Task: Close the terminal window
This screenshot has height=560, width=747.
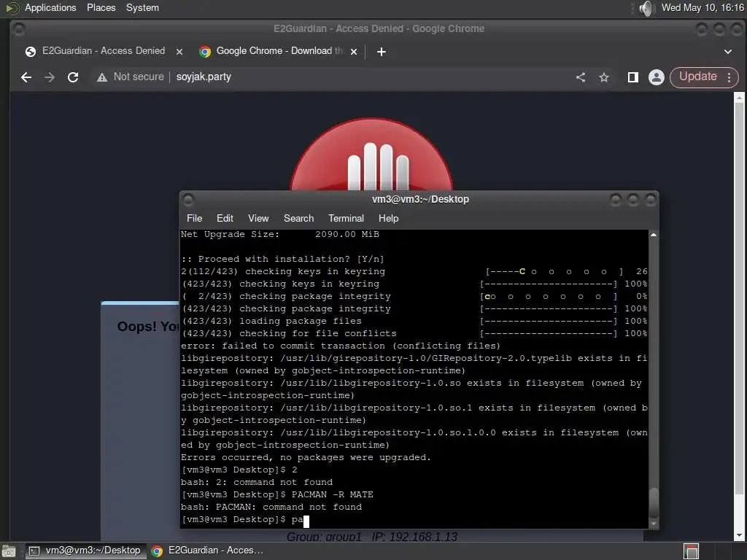Action: point(650,200)
